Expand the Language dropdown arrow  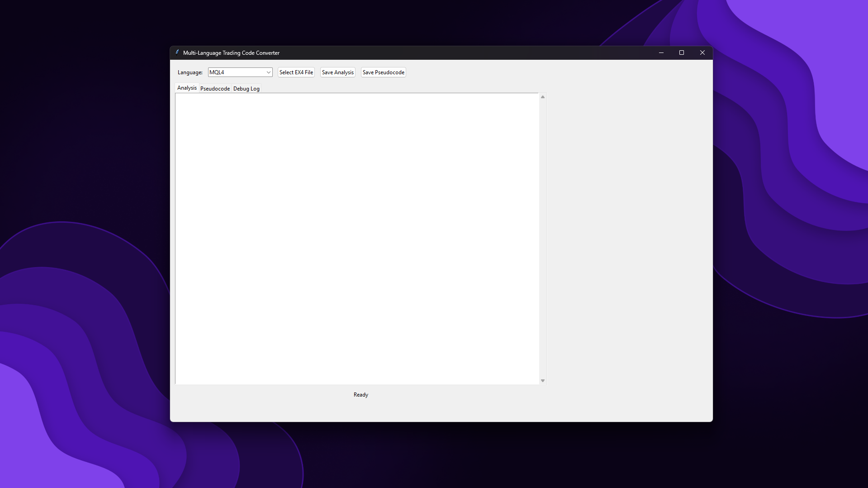pyautogui.click(x=268, y=72)
